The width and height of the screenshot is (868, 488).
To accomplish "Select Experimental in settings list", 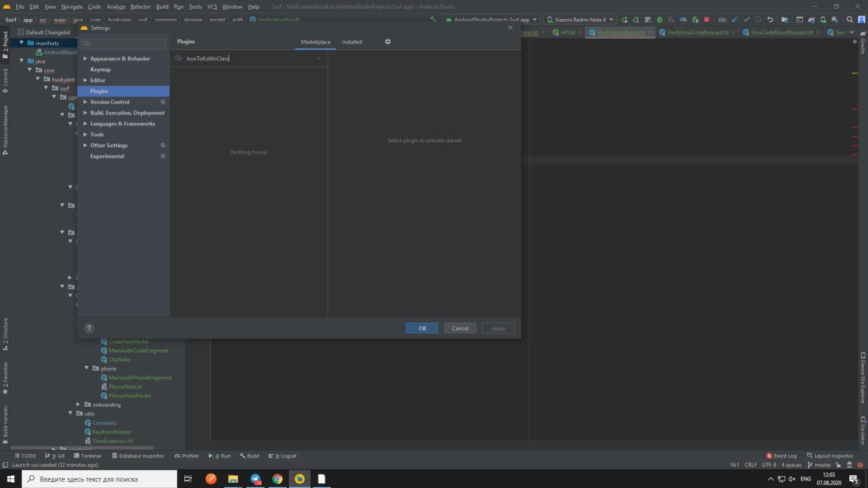I will (x=107, y=157).
